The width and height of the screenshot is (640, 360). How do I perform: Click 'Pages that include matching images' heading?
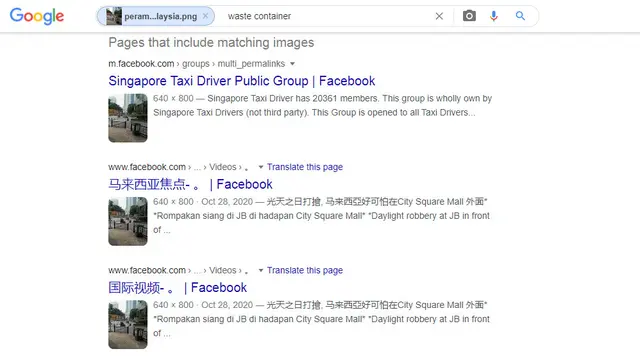tap(211, 42)
